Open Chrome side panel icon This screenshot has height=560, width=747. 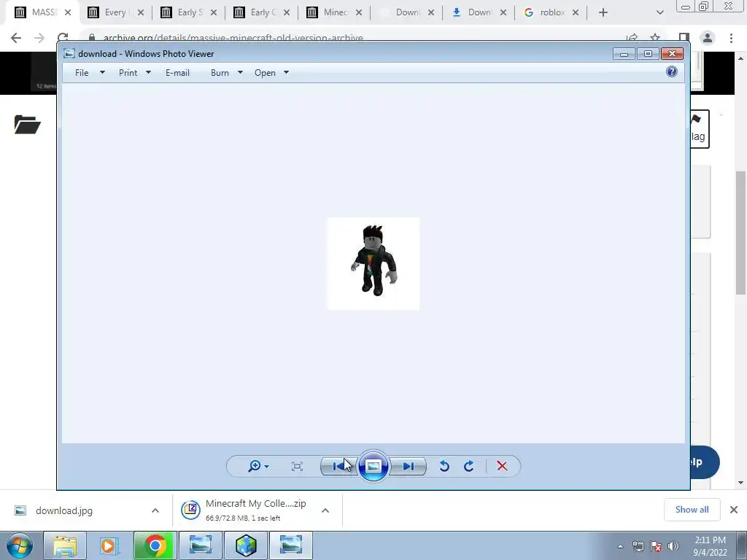click(684, 37)
